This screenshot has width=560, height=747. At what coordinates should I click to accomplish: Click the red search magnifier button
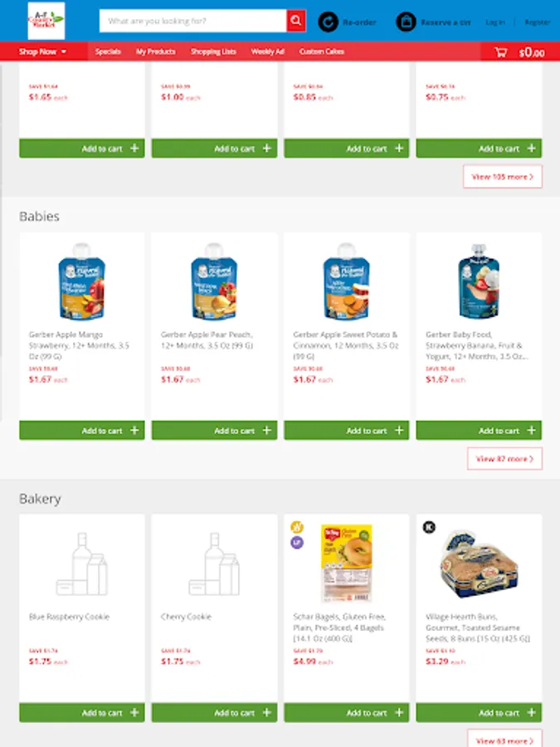(296, 21)
